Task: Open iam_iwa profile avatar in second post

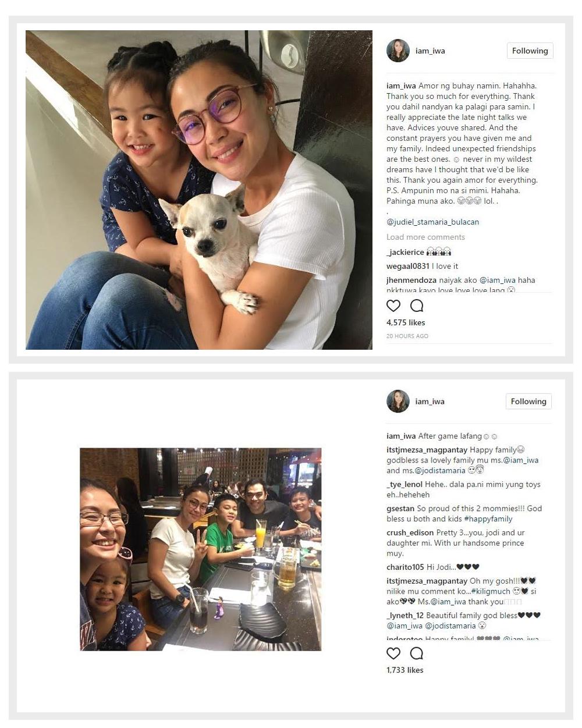Action: click(398, 401)
